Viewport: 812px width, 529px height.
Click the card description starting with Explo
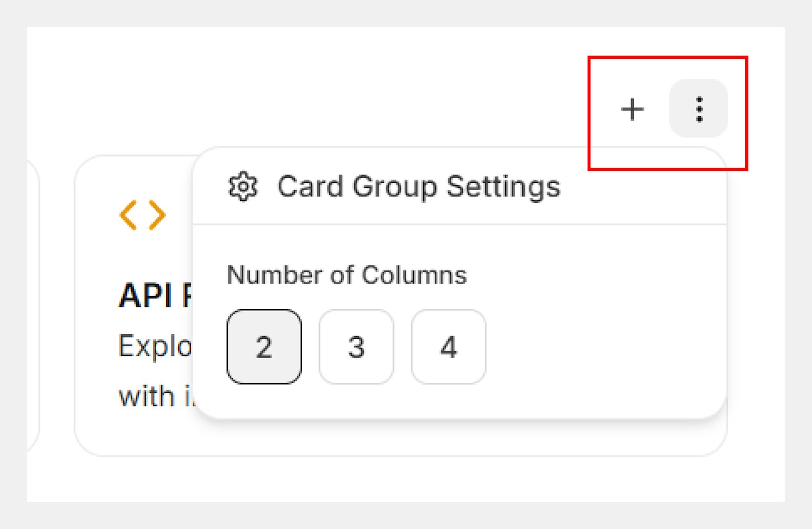pyautogui.click(x=155, y=346)
